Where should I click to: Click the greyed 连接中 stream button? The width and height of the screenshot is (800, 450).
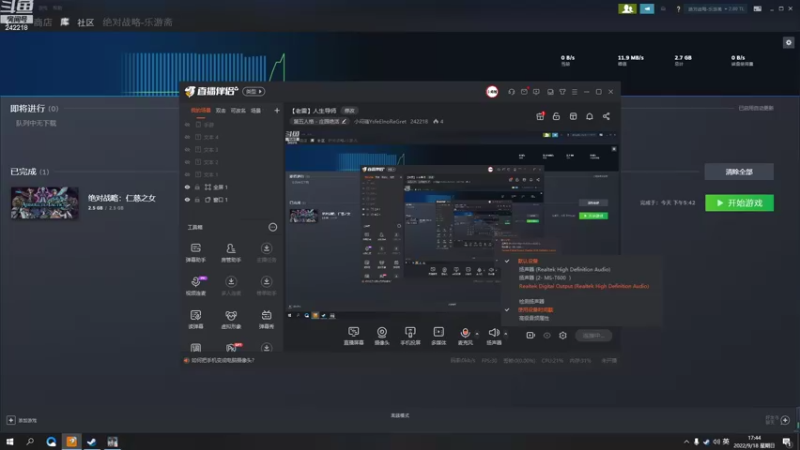tap(593, 335)
